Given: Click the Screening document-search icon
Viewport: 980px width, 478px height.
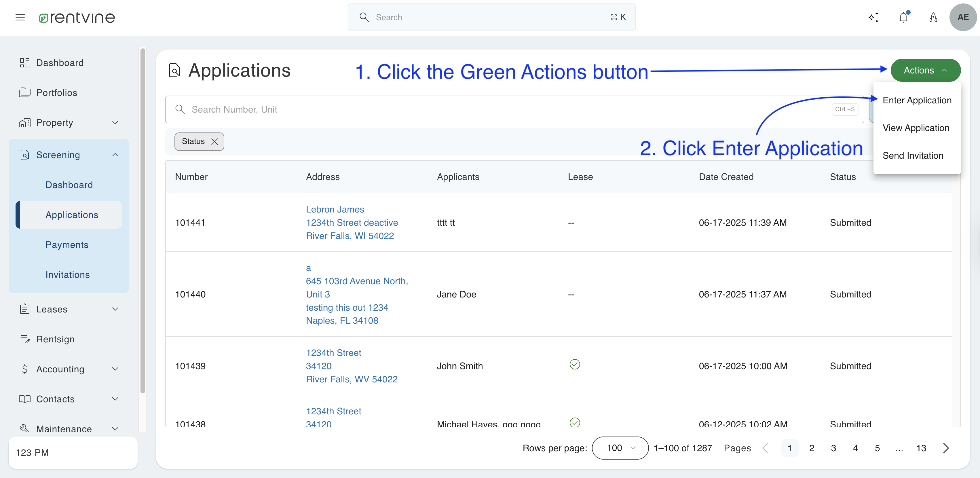Looking at the screenshot, I should pyautogui.click(x=25, y=155).
